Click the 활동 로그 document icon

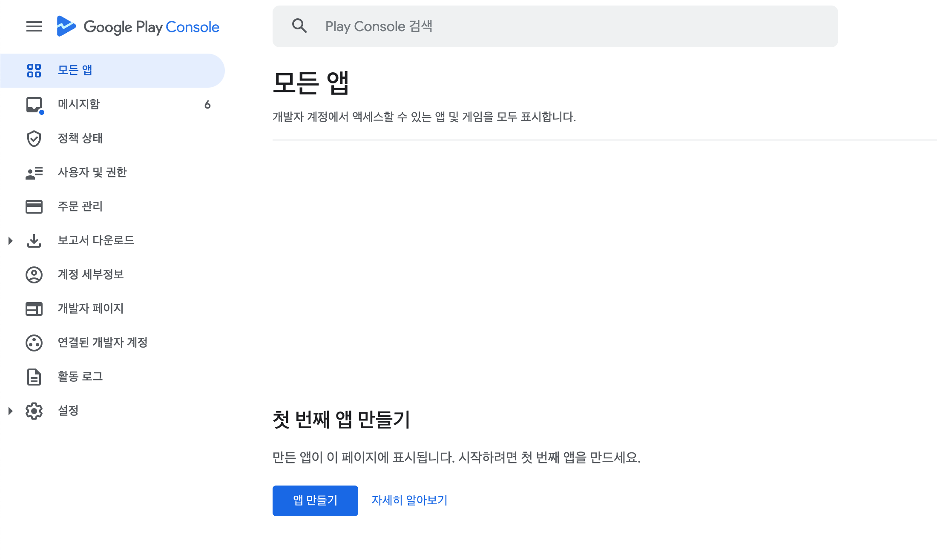click(x=34, y=377)
